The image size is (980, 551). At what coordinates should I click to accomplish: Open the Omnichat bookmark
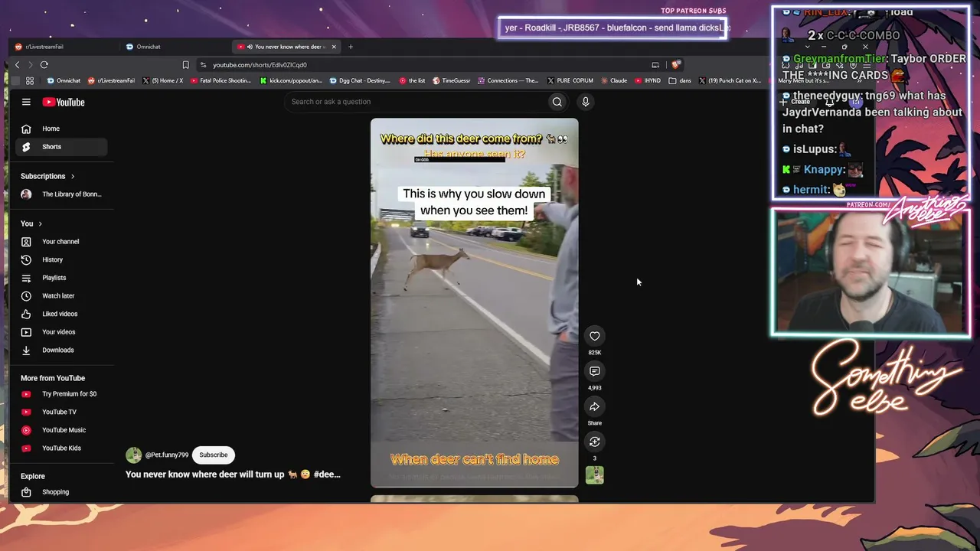64,80
